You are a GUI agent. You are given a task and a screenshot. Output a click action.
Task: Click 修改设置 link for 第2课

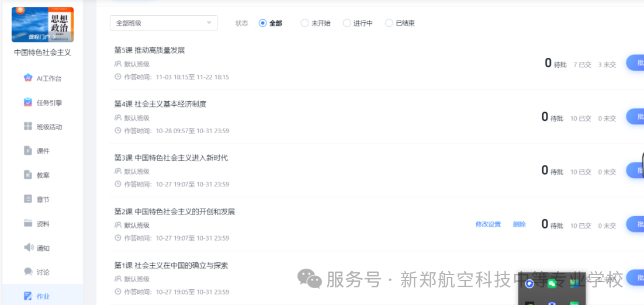[x=489, y=224]
